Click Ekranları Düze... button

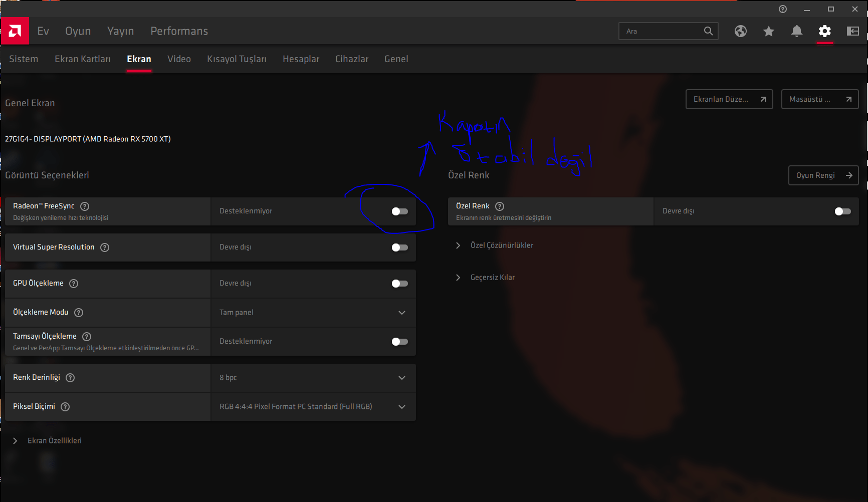[729, 99]
